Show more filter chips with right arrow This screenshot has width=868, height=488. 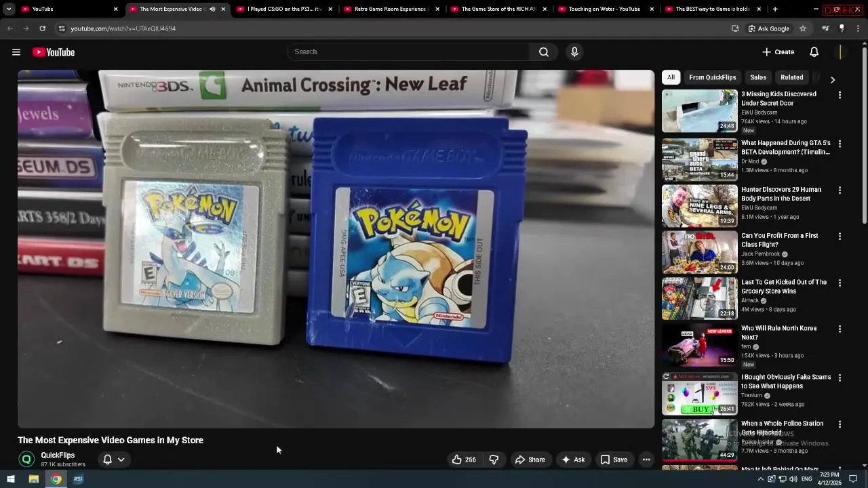pos(833,79)
